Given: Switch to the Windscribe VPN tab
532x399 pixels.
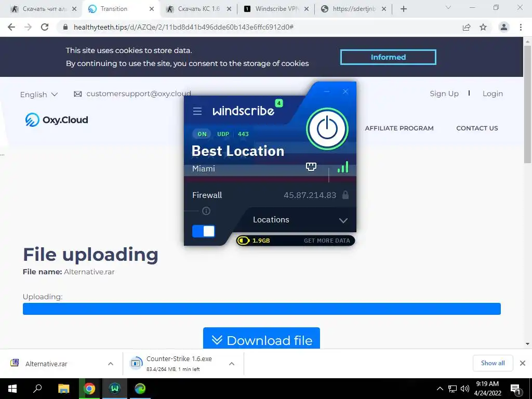Looking at the screenshot, I should [x=277, y=9].
